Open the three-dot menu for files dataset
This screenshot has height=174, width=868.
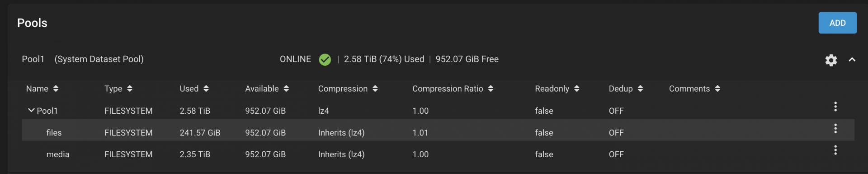click(835, 128)
